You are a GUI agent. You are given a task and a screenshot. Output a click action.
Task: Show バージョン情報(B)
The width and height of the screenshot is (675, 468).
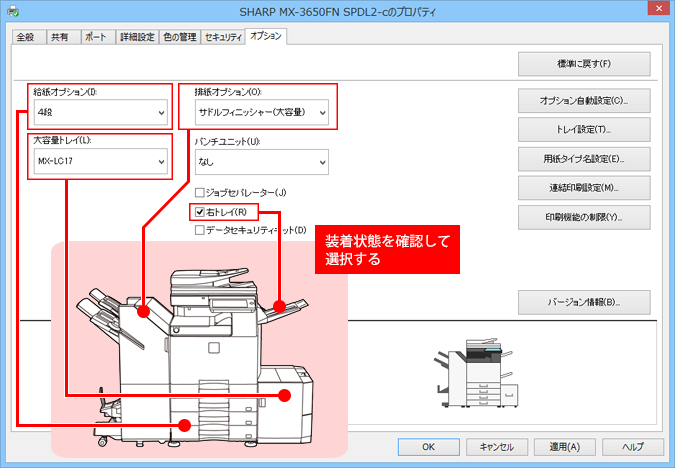tap(584, 302)
